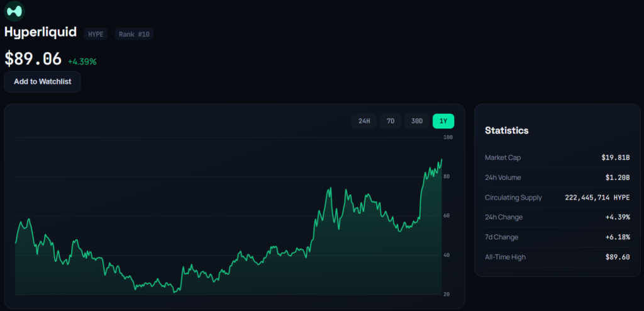Viewport: 644px width, 311px height.
Task: Click the 60 y-axis label
Action: click(x=447, y=215)
